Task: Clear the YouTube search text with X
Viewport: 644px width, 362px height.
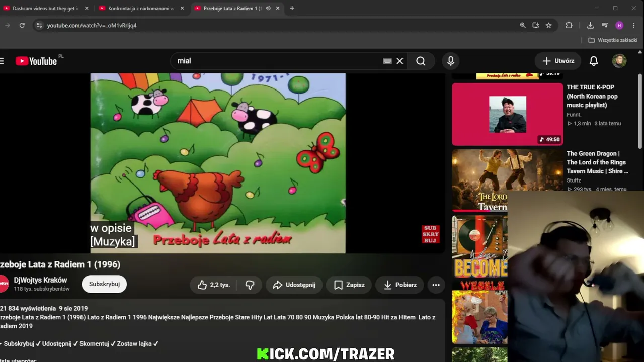Action: click(x=400, y=61)
